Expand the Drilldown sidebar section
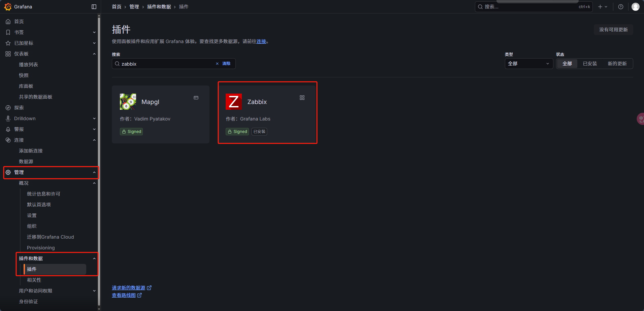The image size is (644, 311). pyautogui.click(x=94, y=118)
